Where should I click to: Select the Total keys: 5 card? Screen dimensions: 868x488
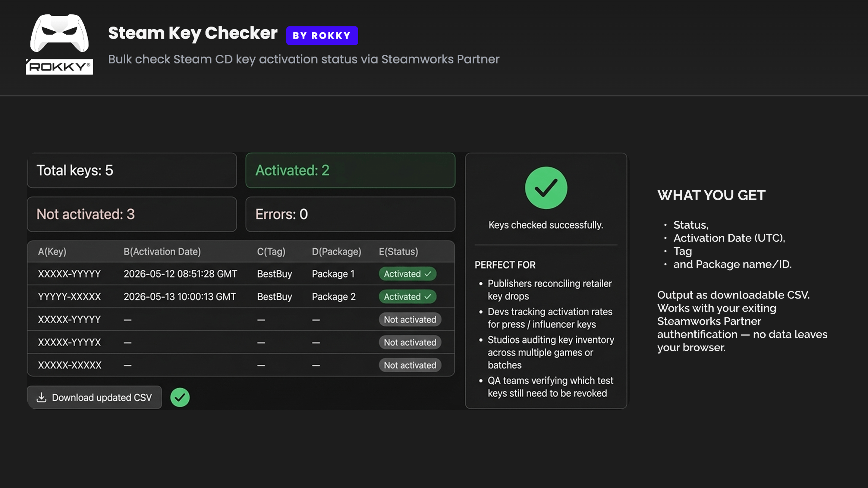coord(132,170)
